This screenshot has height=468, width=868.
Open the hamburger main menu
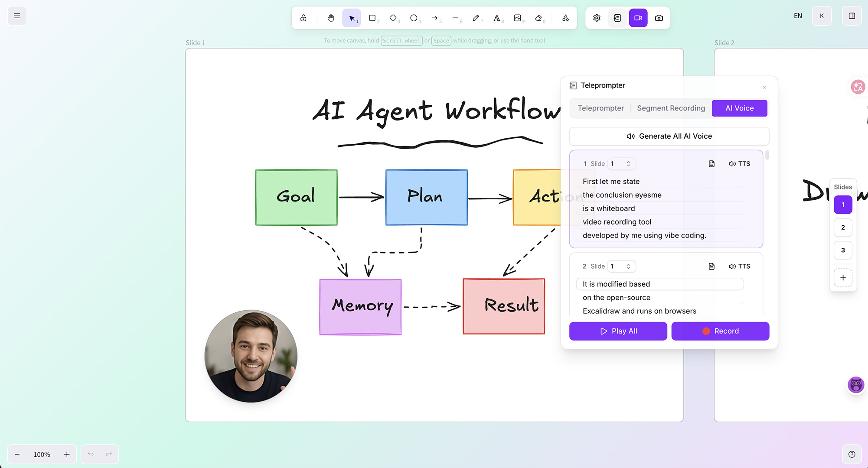pos(17,16)
